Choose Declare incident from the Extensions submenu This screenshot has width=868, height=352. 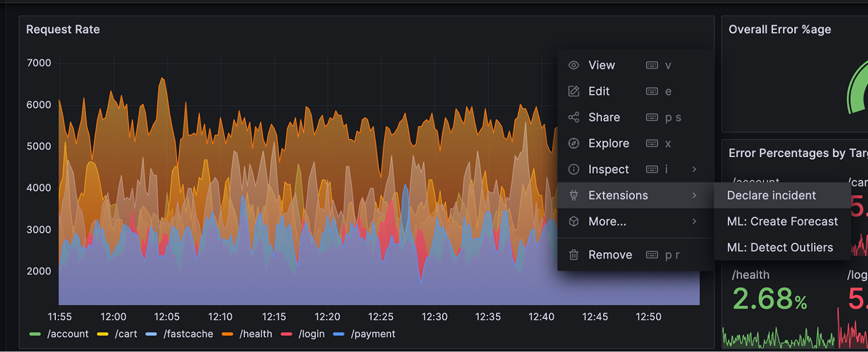[771, 195]
